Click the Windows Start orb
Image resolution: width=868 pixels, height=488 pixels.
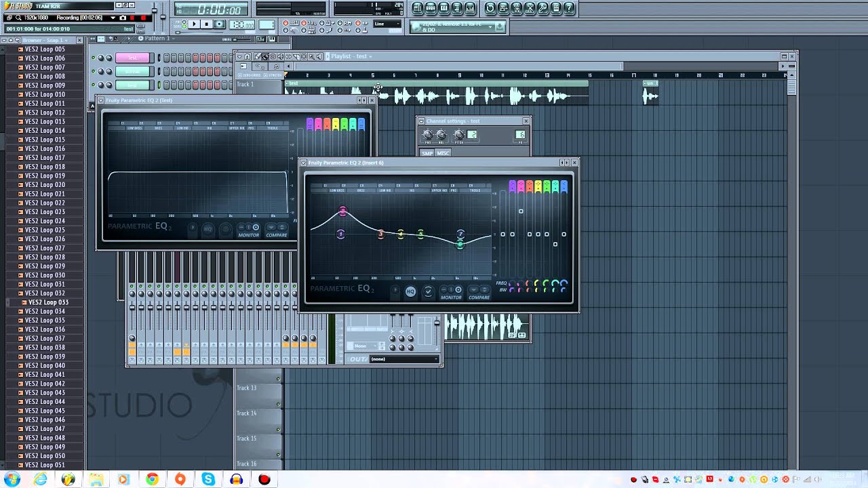pyautogui.click(x=12, y=479)
